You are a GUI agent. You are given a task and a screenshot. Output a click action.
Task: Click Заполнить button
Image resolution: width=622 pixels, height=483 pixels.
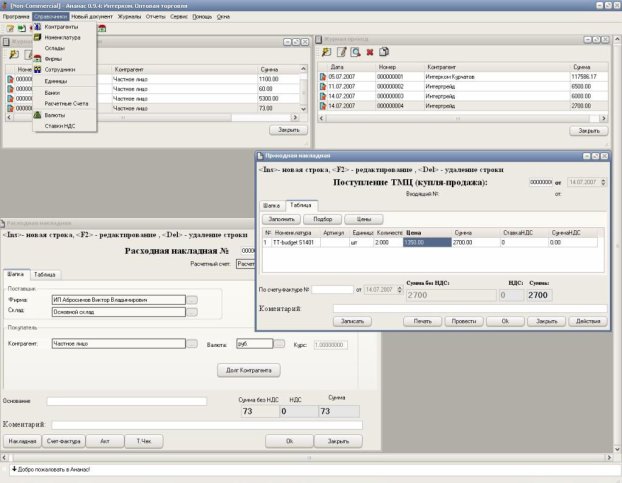[281, 219]
